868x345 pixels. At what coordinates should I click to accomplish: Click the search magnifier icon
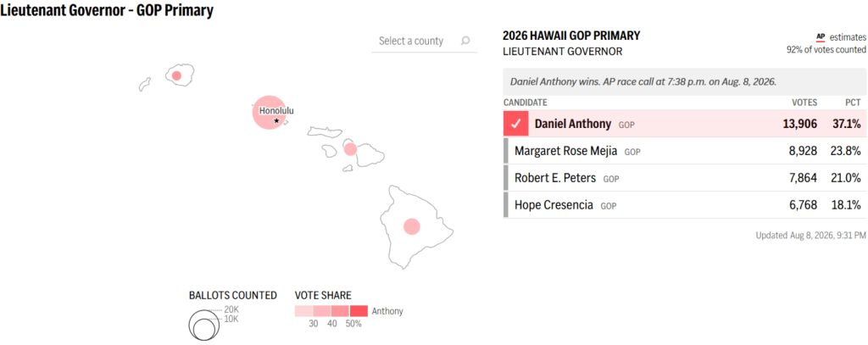465,41
